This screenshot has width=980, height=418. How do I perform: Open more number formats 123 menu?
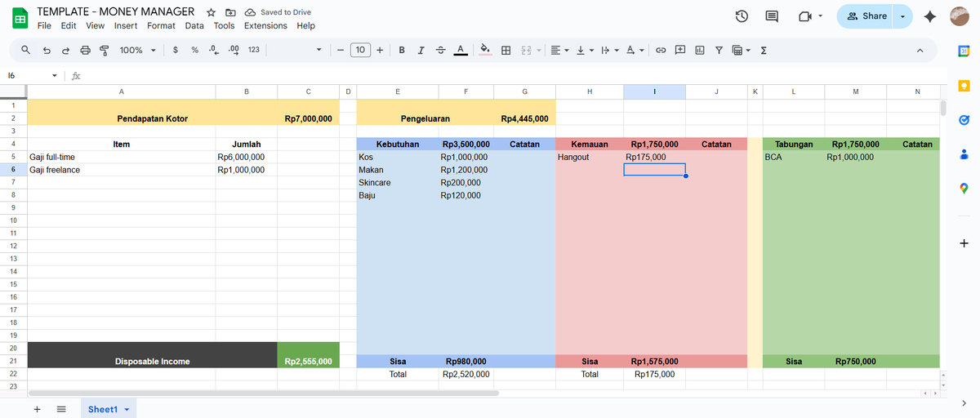(254, 50)
